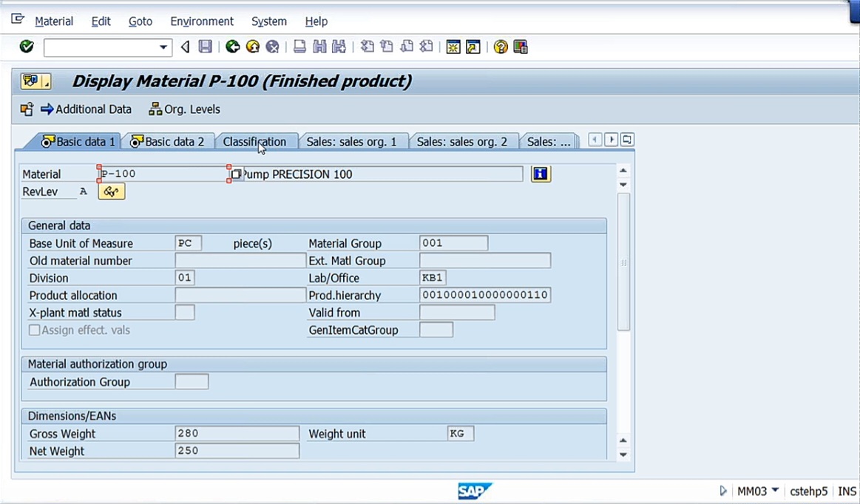Click the Find Next binoculars icon
This screenshot has width=860, height=504.
tap(339, 47)
